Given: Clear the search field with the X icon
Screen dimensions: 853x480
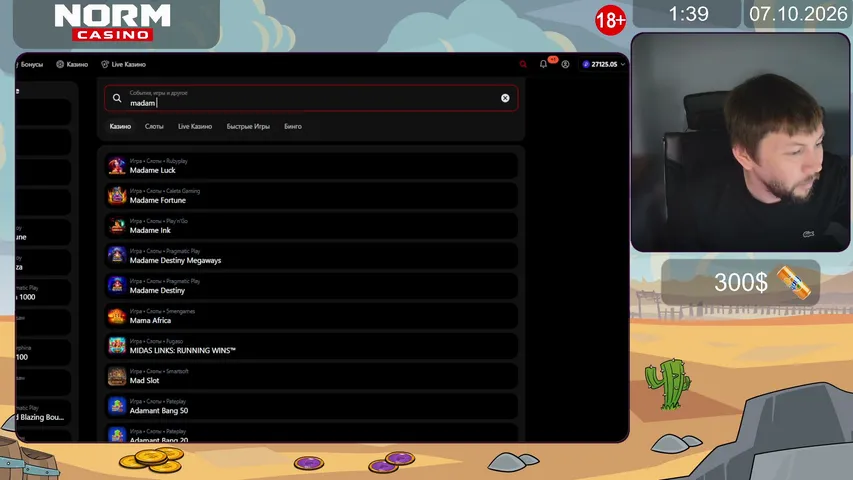Looking at the screenshot, I should [x=505, y=98].
